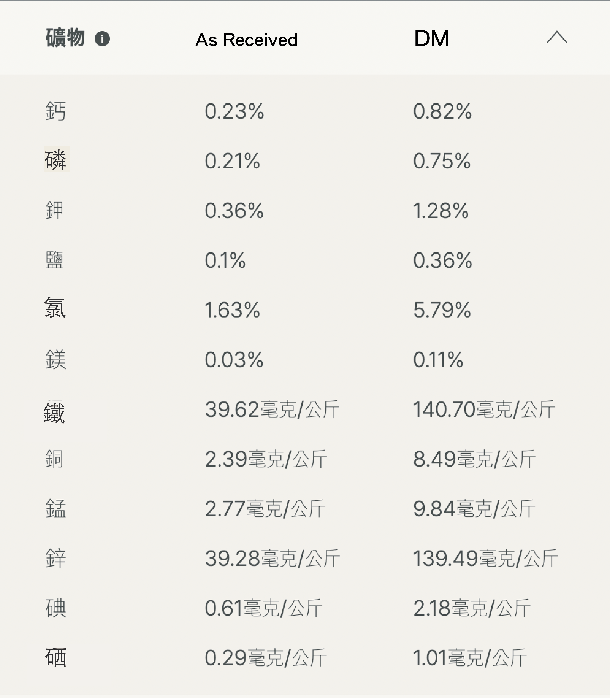
Task: Select the 錳 row label
Action: click(x=56, y=509)
